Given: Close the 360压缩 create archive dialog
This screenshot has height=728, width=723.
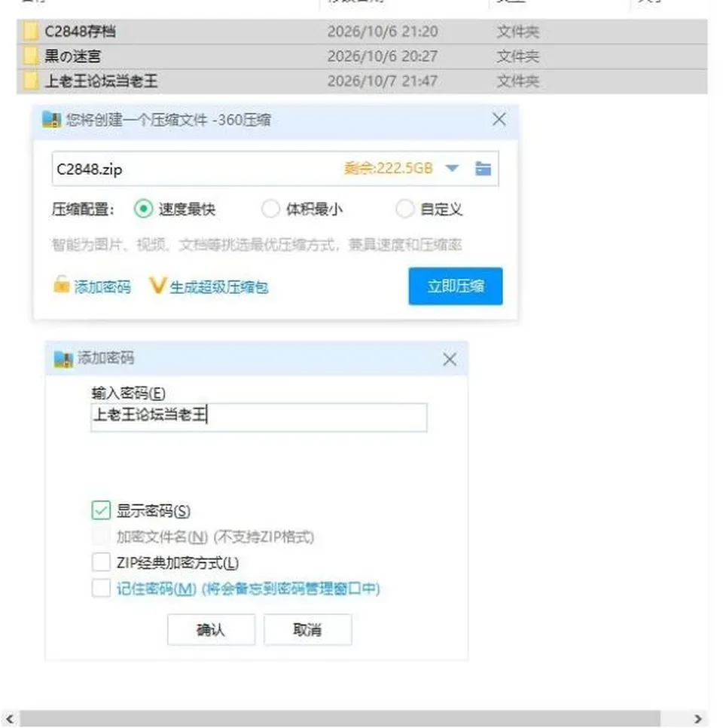Looking at the screenshot, I should click(x=499, y=119).
